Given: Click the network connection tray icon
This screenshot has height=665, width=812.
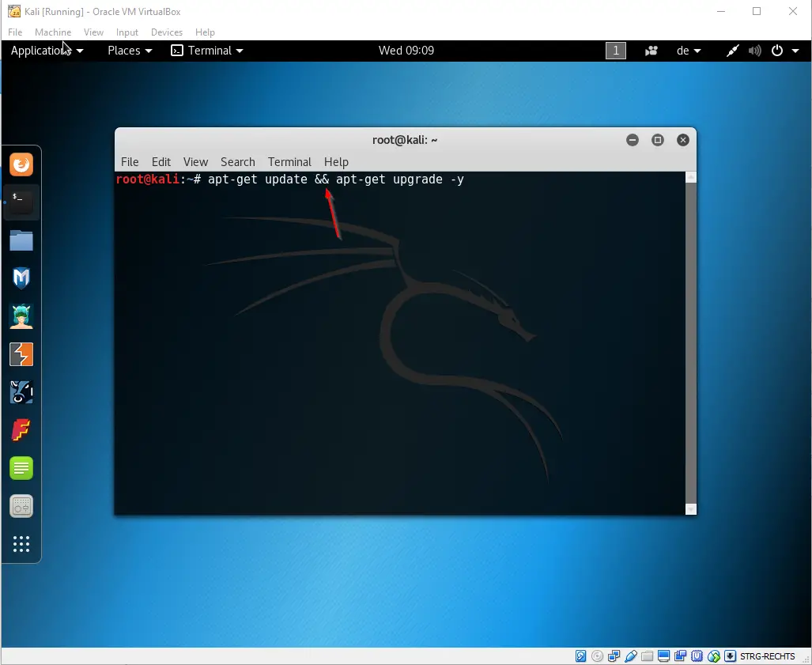Looking at the screenshot, I should [732, 51].
